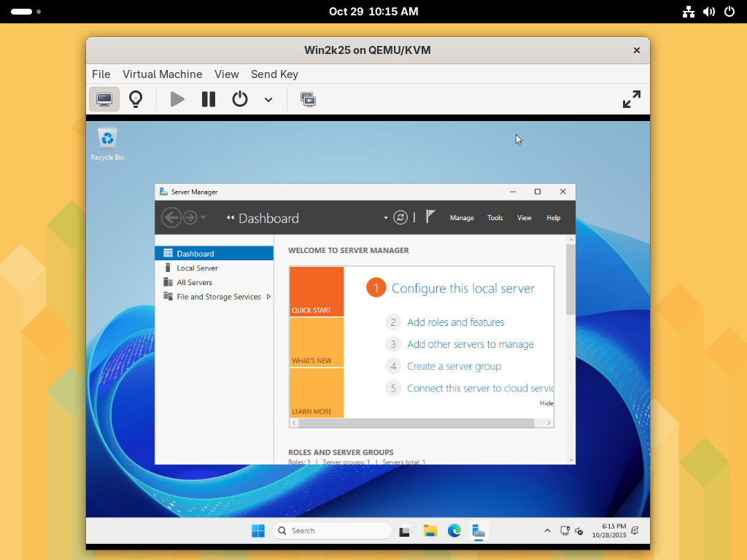This screenshot has height=560, width=747.
Task: Click the Windows taskbar Search box
Action: coord(332,531)
